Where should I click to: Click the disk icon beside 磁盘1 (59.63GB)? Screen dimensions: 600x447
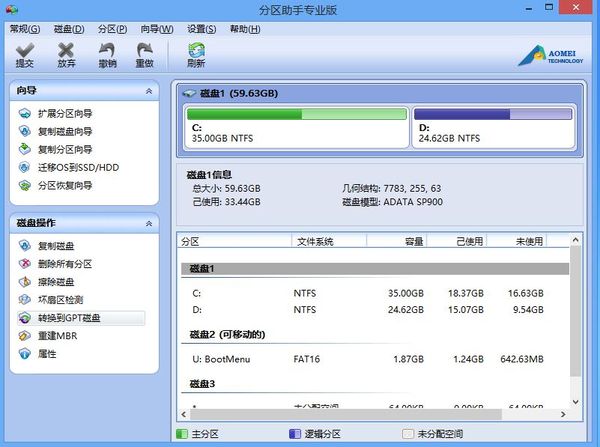(x=189, y=93)
